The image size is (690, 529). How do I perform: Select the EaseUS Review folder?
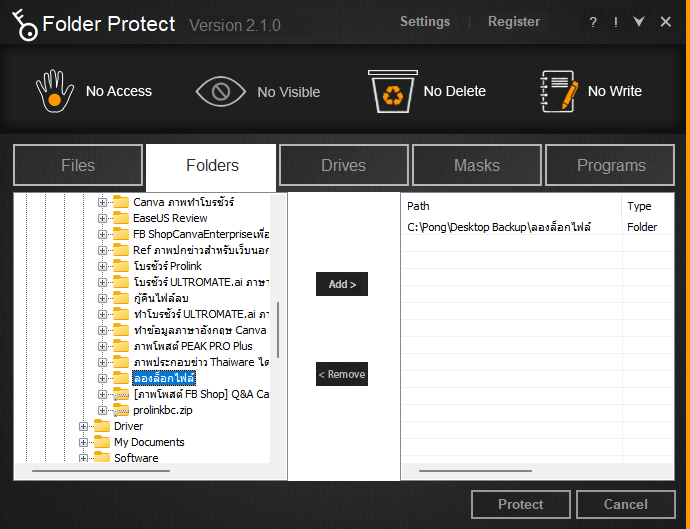(x=170, y=218)
